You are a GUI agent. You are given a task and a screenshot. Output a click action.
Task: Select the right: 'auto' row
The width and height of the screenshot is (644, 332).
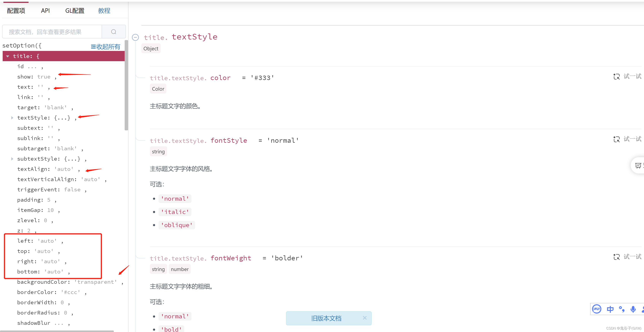tap(64, 261)
